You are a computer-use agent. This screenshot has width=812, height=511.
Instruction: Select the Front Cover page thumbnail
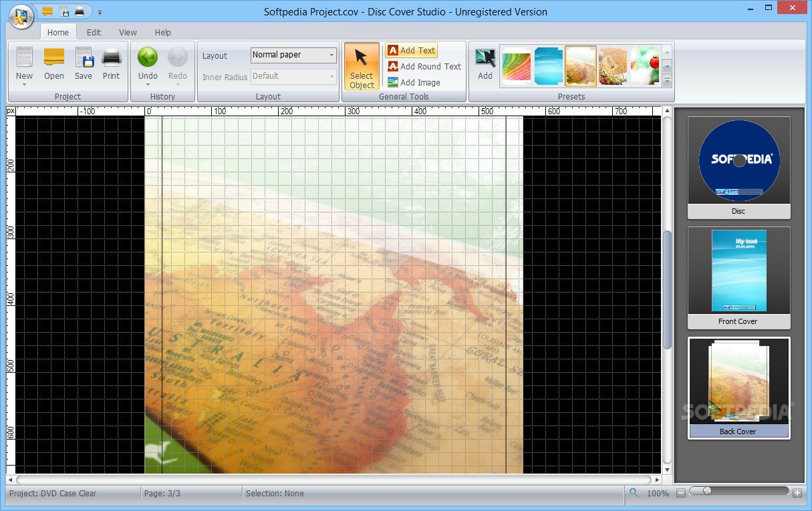point(739,278)
